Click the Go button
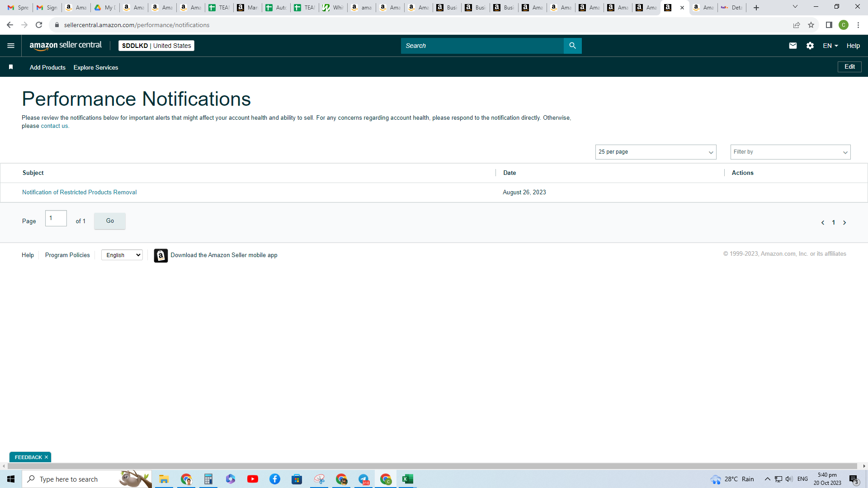This screenshot has width=868, height=488. (x=110, y=221)
